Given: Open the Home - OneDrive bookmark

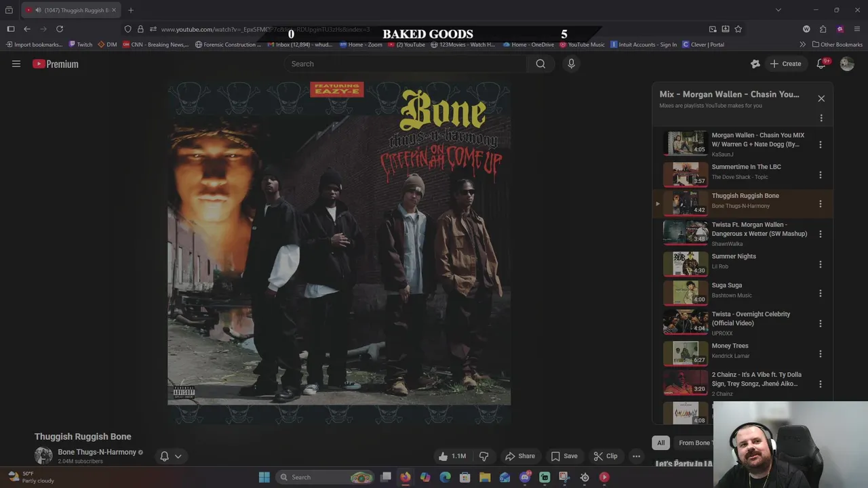Looking at the screenshot, I should (528, 45).
